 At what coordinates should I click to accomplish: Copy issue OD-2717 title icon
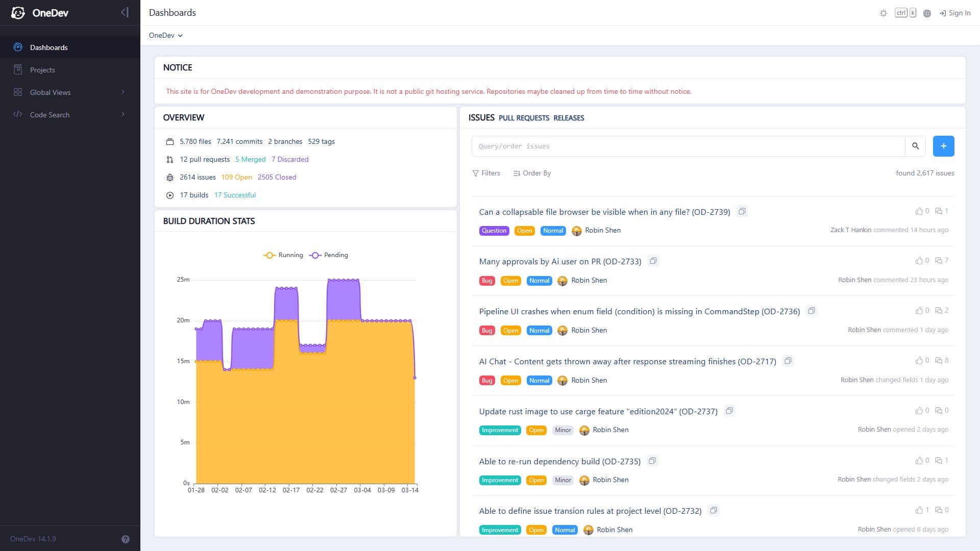tap(788, 361)
